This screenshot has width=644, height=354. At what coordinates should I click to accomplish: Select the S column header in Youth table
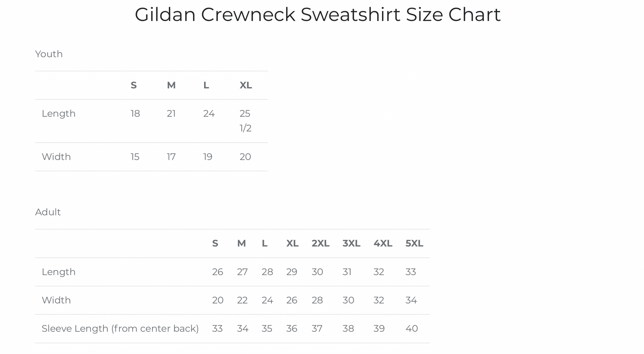point(134,85)
